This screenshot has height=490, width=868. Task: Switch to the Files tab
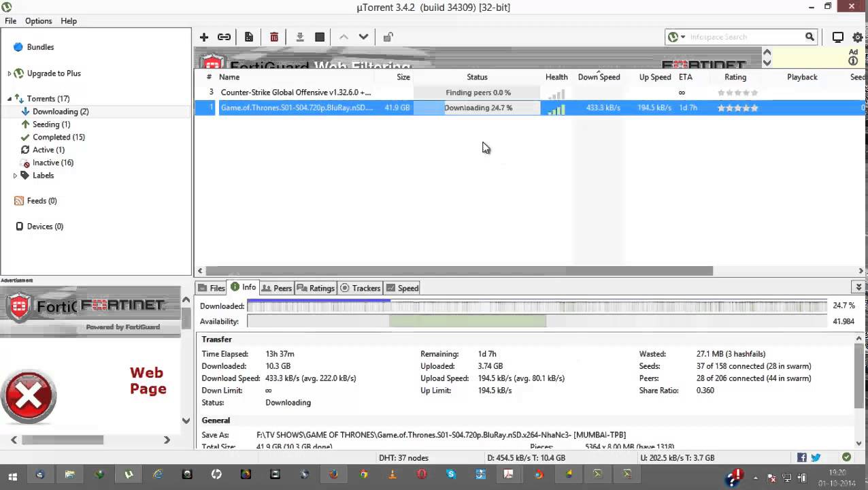click(x=212, y=288)
